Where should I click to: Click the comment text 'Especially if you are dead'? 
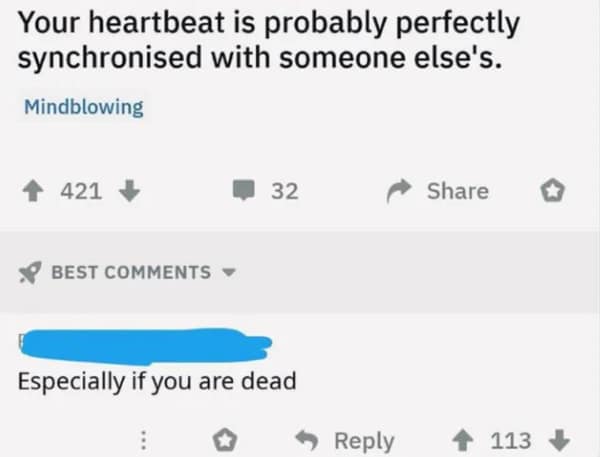(x=158, y=381)
